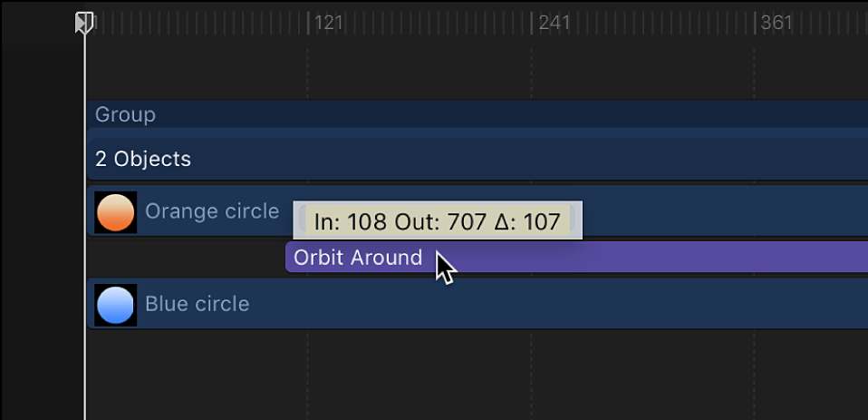Select the Group track bar

(x=453, y=114)
